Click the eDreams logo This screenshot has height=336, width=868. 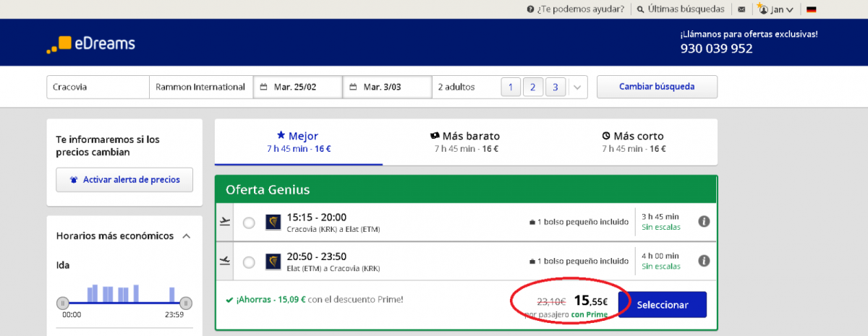point(90,44)
